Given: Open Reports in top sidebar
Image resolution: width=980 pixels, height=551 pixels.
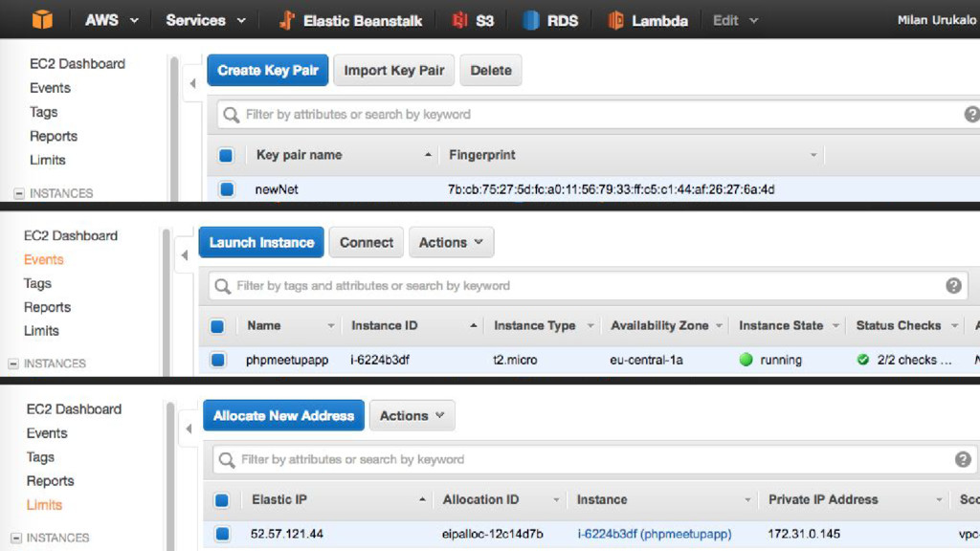Looking at the screenshot, I should (54, 136).
